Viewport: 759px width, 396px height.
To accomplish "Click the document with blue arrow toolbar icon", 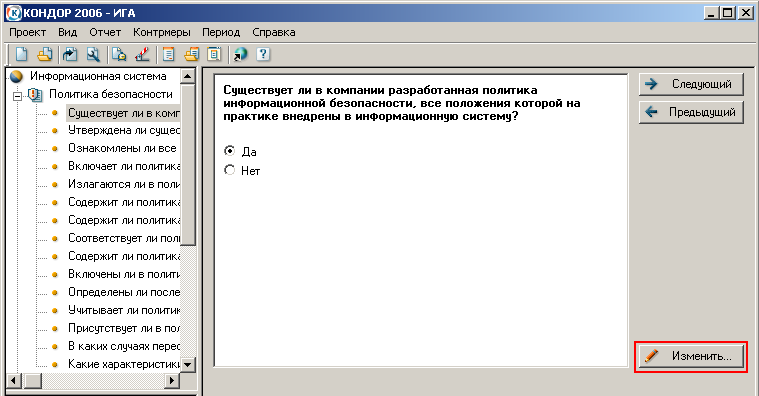I will pos(70,54).
